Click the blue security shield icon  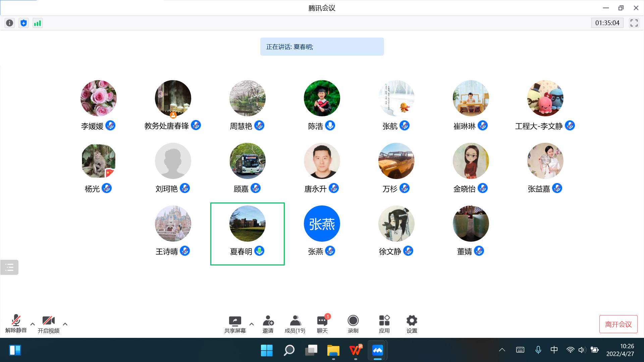pos(23,23)
